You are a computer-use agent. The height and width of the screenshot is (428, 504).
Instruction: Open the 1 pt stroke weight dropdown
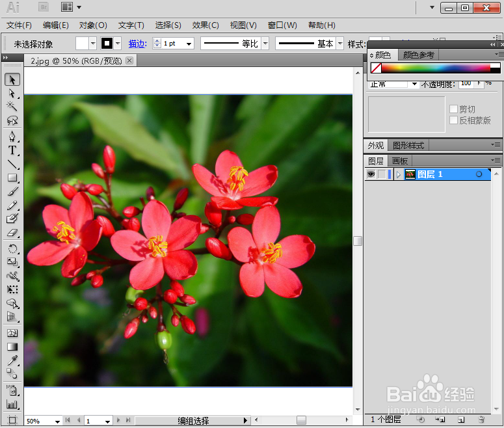(189, 44)
